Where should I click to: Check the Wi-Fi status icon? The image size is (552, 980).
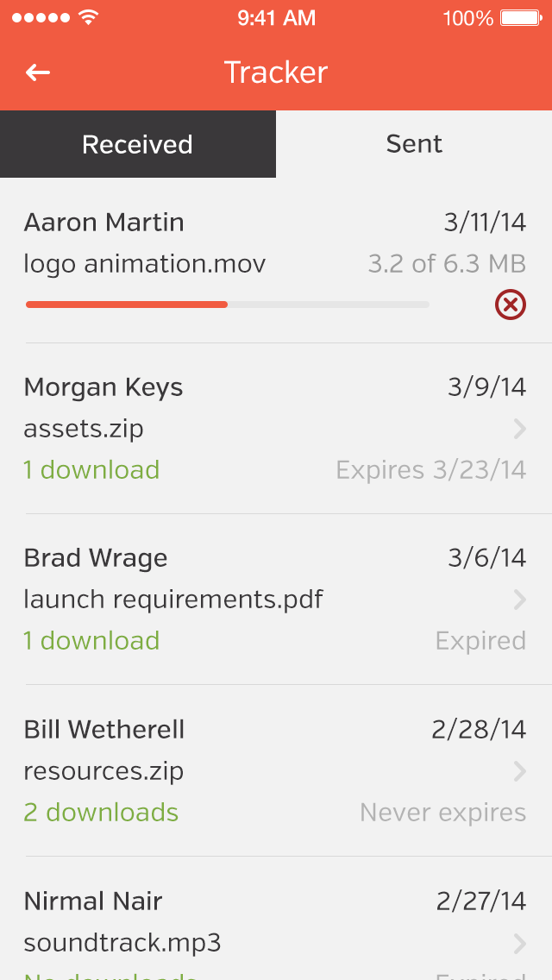coord(87,17)
